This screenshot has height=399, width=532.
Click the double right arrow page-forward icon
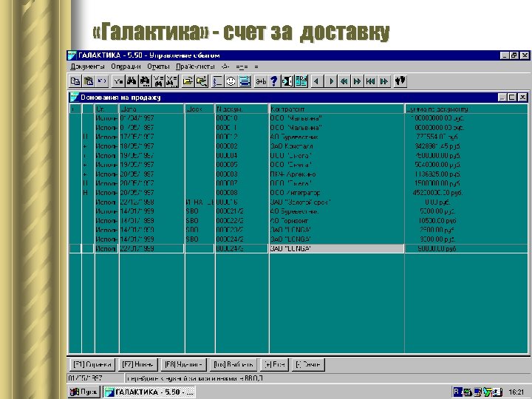tap(358, 81)
